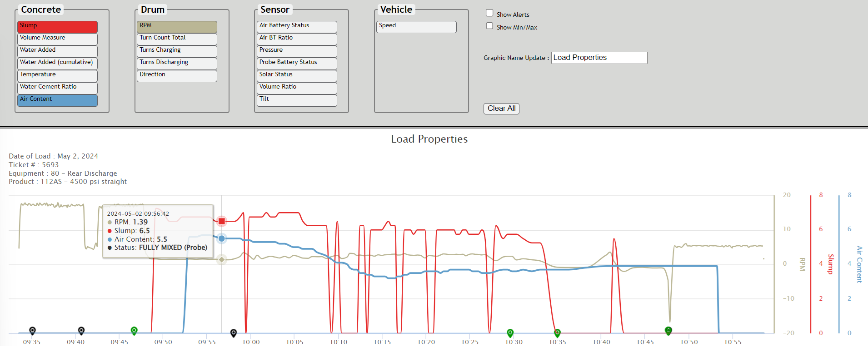Select the vehicle Speed option
Viewport: 868px width, 347px height.
(416, 27)
